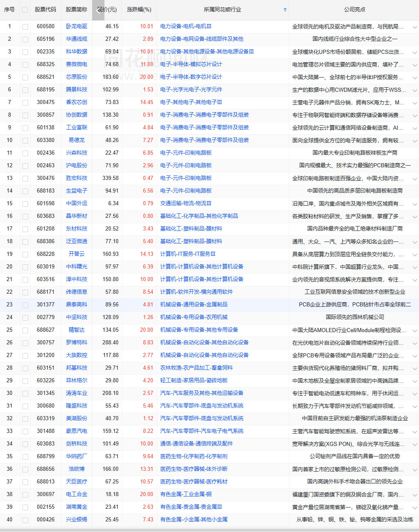Open stock link 工业富联
Viewport: 419px width, 532px height.
tap(77, 128)
